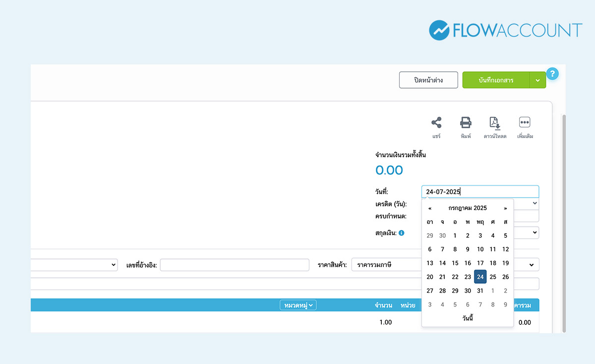This screenshot has width=595, height=364.
Task: Expand the category dropdown in table header
Action: [298, 306]
